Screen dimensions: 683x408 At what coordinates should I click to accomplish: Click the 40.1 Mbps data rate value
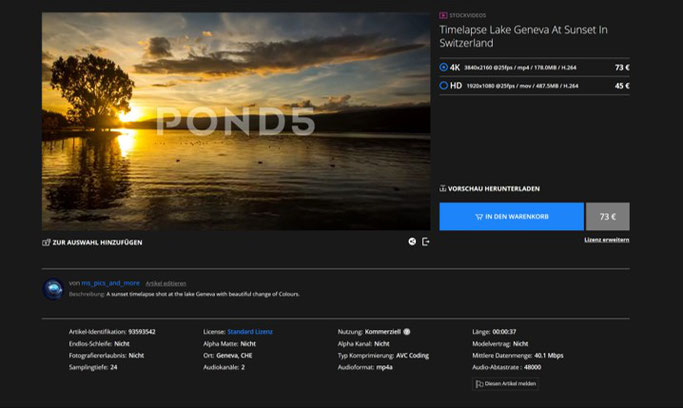tap(548, 355)
